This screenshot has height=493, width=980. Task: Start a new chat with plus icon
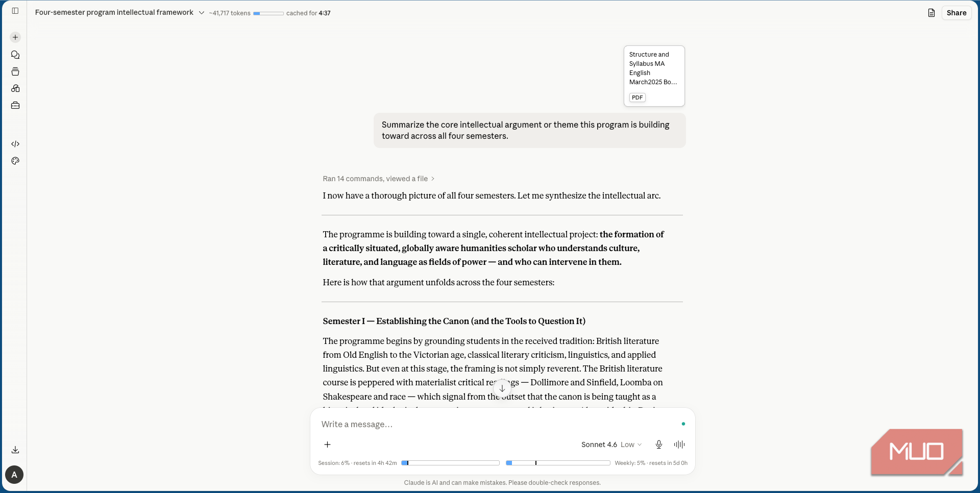tap(15, 37)
